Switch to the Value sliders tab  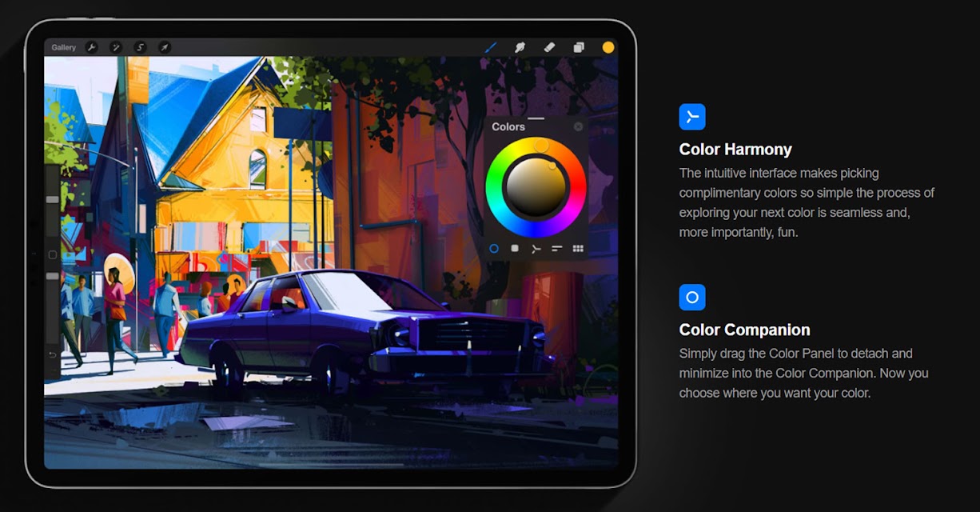point(557,249)
